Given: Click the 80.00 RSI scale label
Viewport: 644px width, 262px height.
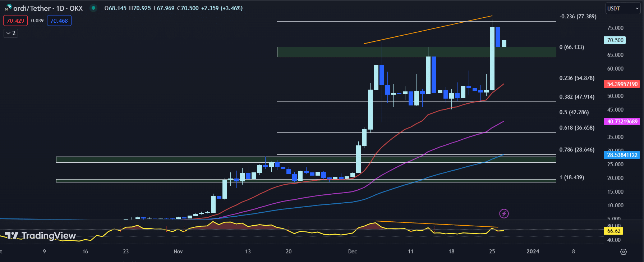Looking at the screenshot, I should (614, 226).
